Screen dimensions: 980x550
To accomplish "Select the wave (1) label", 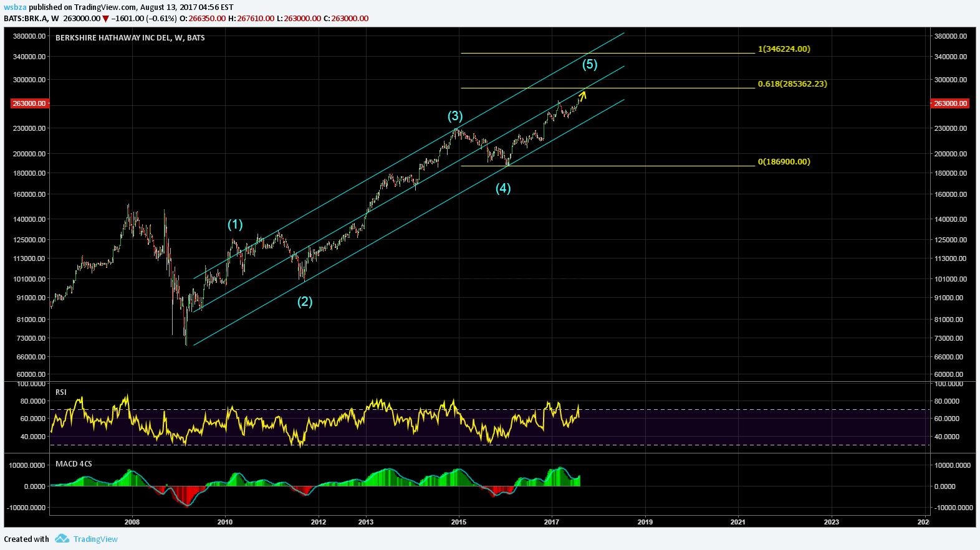I will 235,224.
